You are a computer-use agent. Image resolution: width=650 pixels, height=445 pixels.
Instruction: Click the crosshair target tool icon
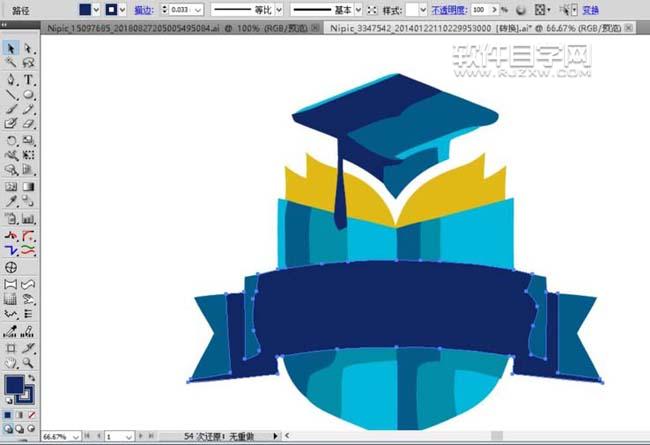click(x=11, y=267)
